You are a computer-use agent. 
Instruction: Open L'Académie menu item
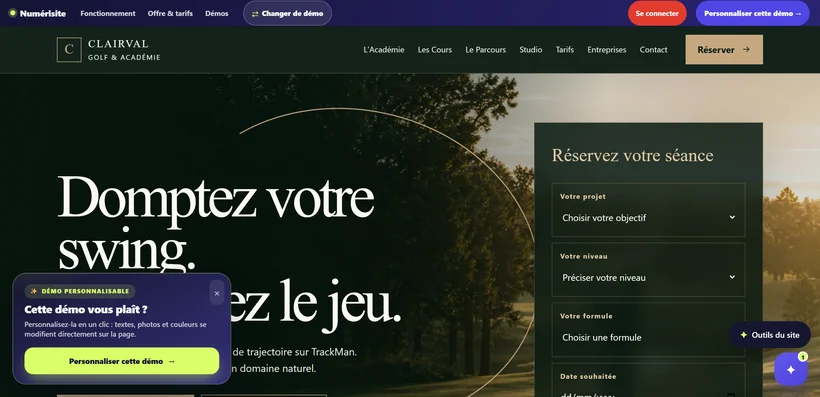click(x=384, y=50)
